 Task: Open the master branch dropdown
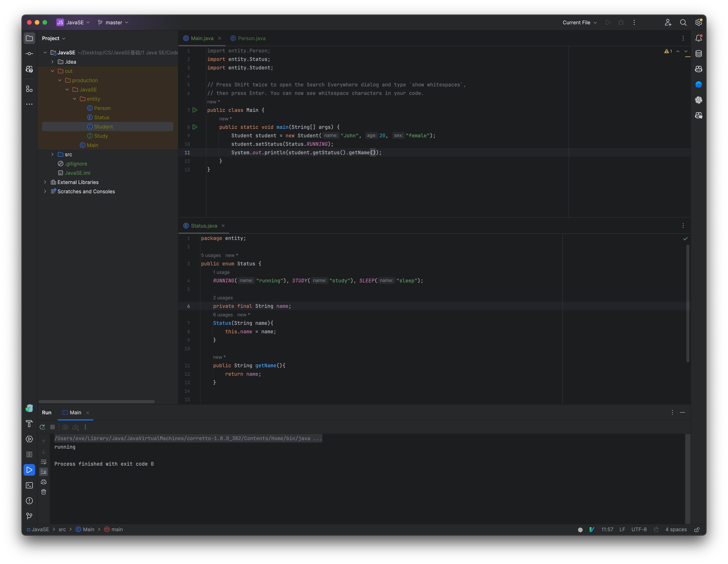tap(113, 22)
